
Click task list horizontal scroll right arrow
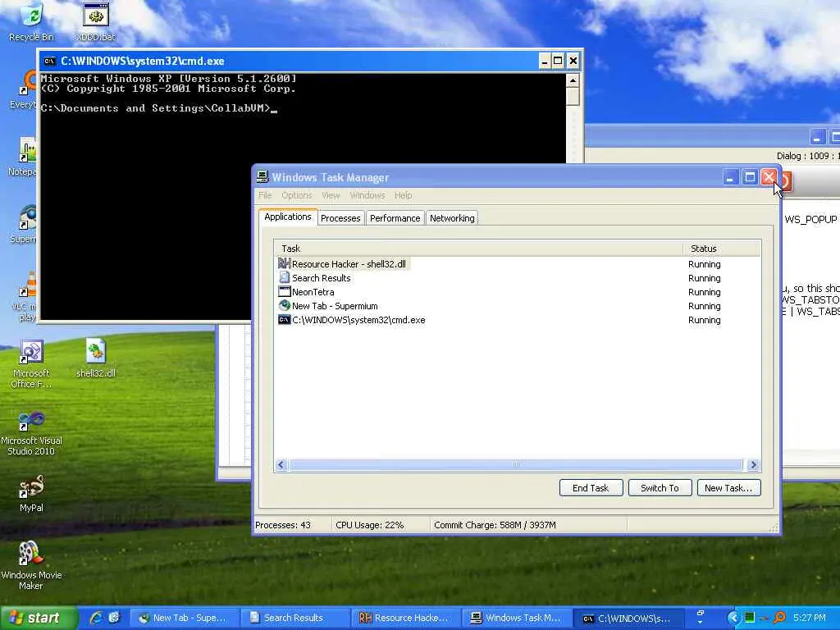point(753,465)
